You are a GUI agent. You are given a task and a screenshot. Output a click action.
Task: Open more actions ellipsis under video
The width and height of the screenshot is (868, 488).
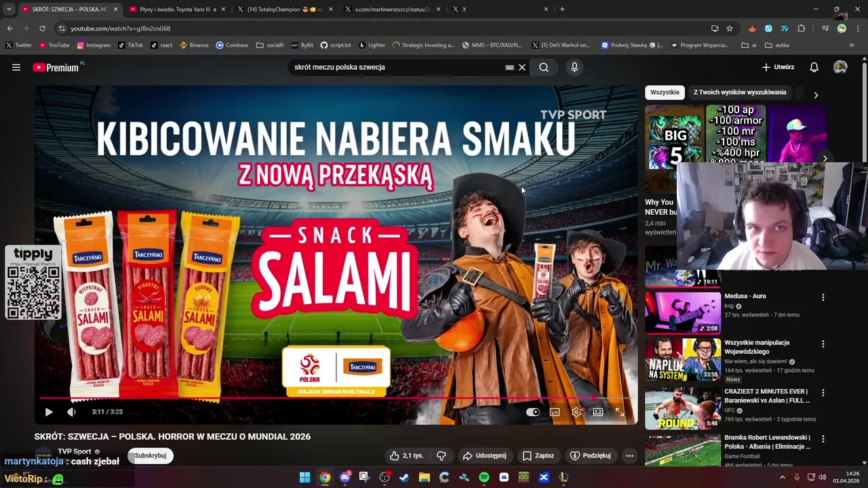click(629, 455)
